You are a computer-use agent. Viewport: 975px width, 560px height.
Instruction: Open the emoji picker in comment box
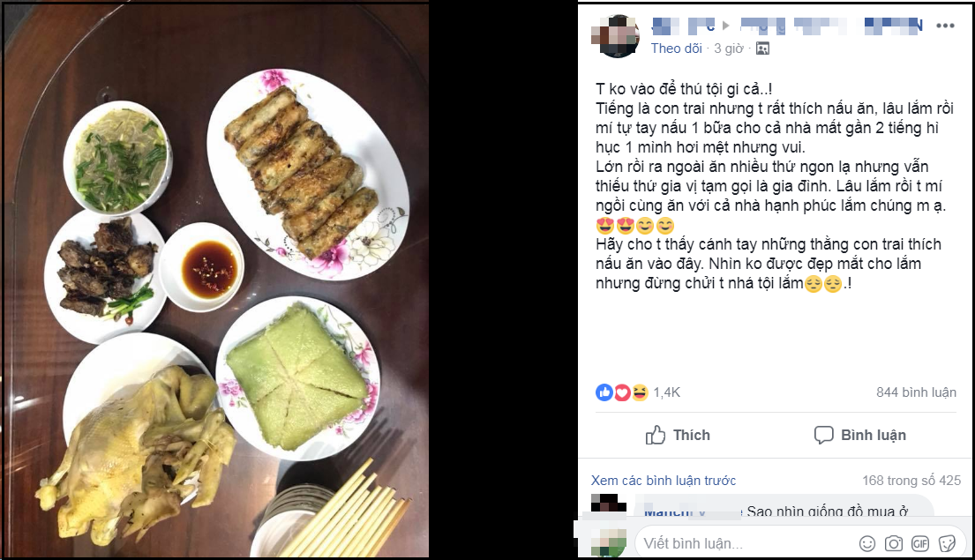[x=866, y=544]
